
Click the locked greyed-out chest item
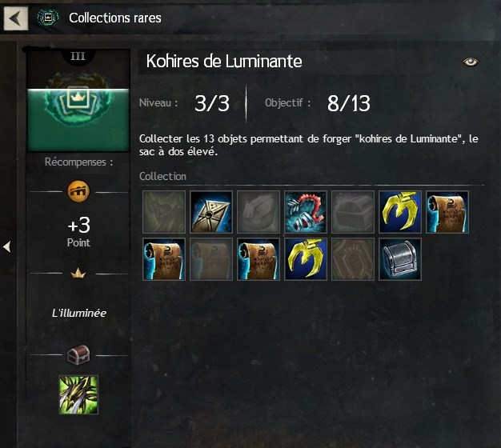tap(353, 212)
